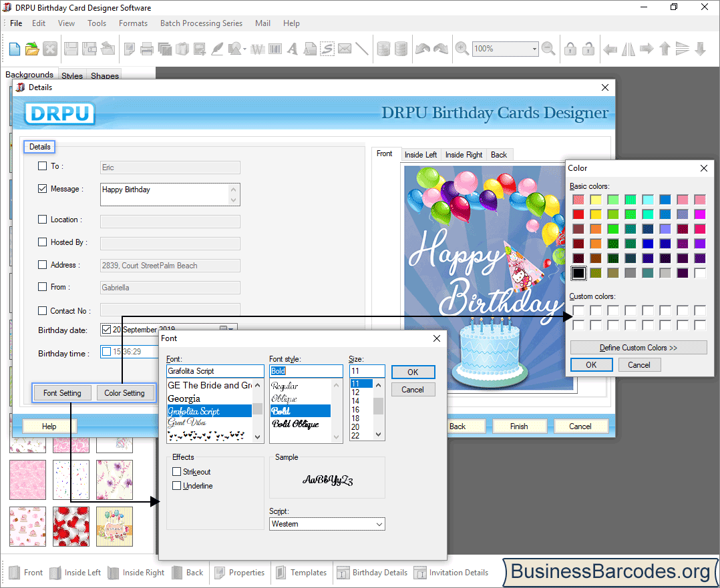
Task: Enable the Location checkbox
Action: point(42,220)
